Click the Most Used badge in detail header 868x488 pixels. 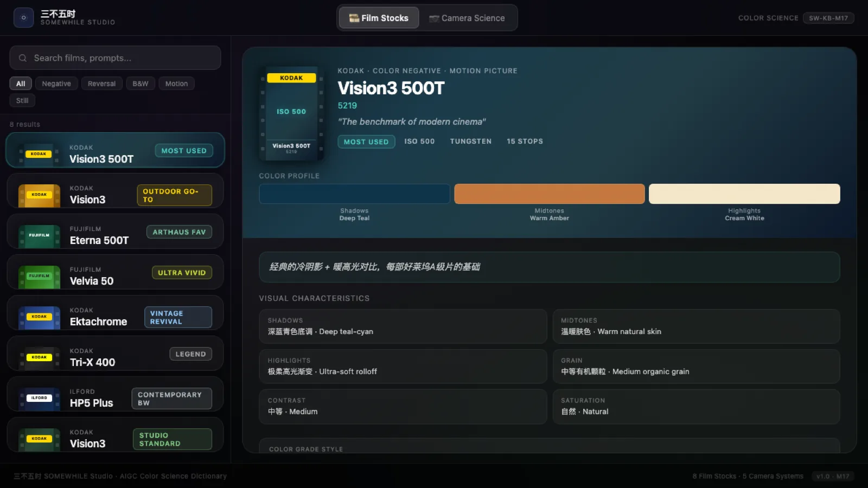point(366,142)
